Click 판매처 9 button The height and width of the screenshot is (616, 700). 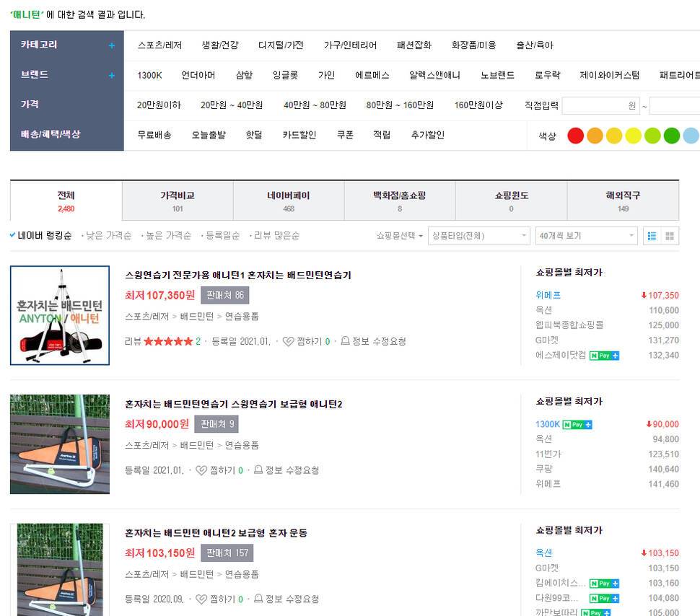click(216, 424)
